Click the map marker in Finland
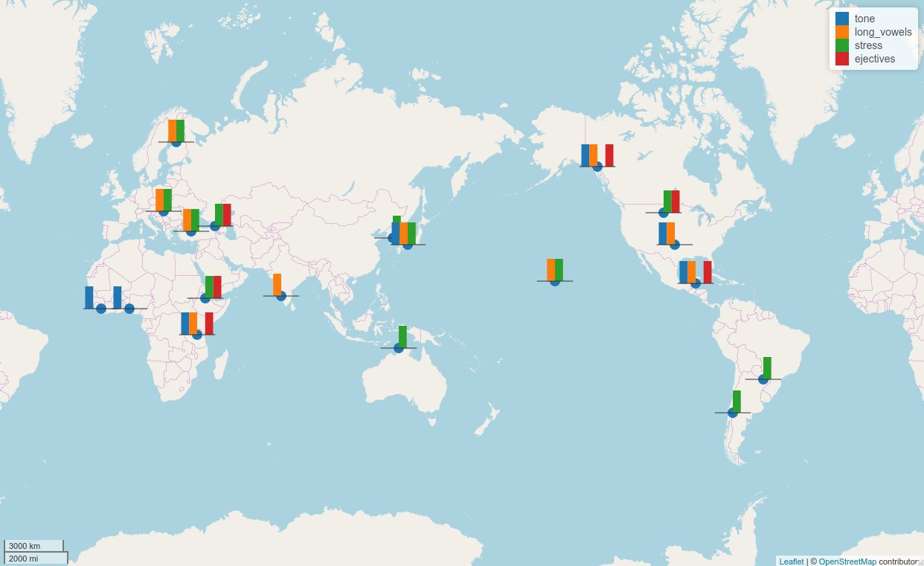 (x=176, y=141)
